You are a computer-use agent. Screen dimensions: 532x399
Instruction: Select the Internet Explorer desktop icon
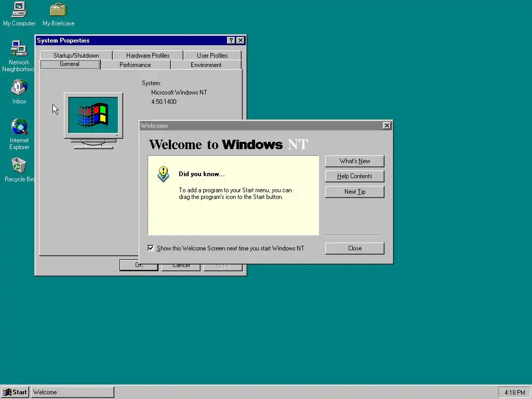pos(19,134)
